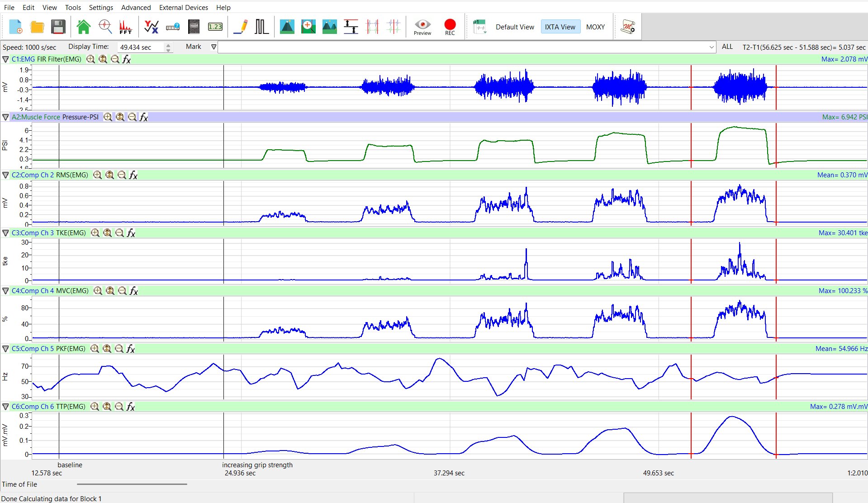Image resolution: width=868 pixels, height=503 pixels.
Task: Click the Display Time field showing 49.434 sec
Action: click(141, 47)
